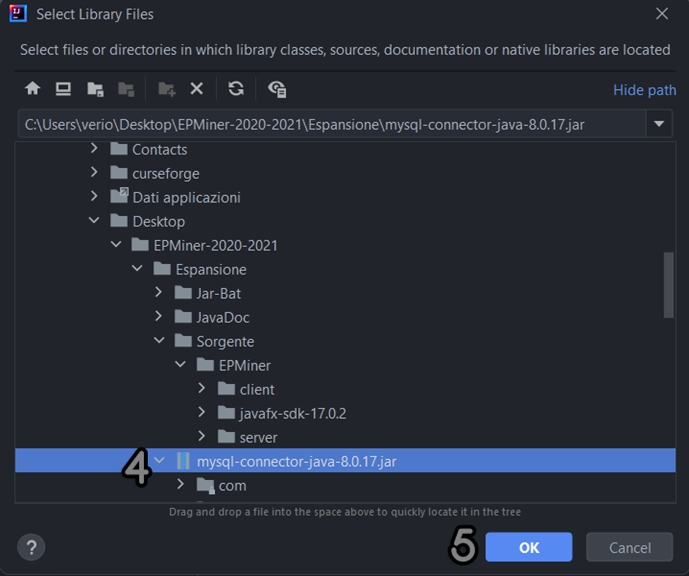The width and height of the screenshot is (689, 576).
Task: Expand the Contacts folder
Action: pos(94,149)
